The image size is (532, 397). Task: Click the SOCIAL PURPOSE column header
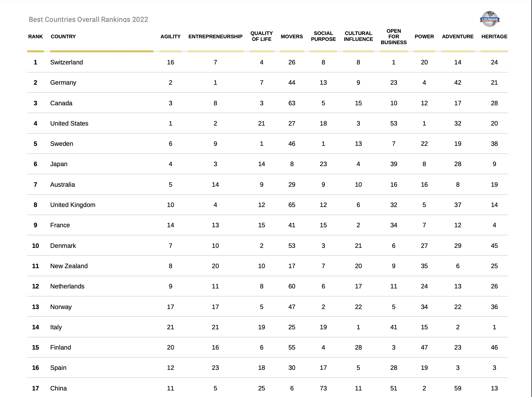[323, 36]
